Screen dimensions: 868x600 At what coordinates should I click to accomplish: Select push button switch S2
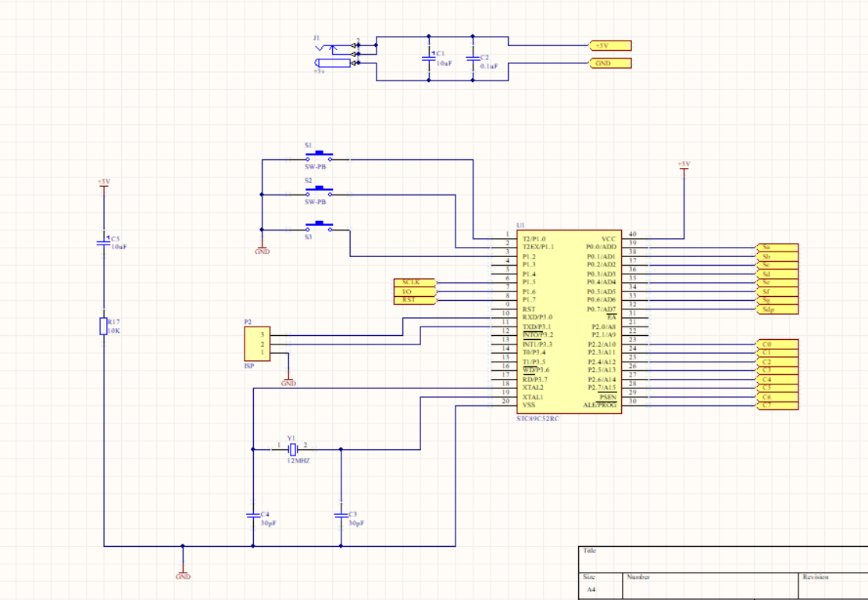[x=320, y=192]
